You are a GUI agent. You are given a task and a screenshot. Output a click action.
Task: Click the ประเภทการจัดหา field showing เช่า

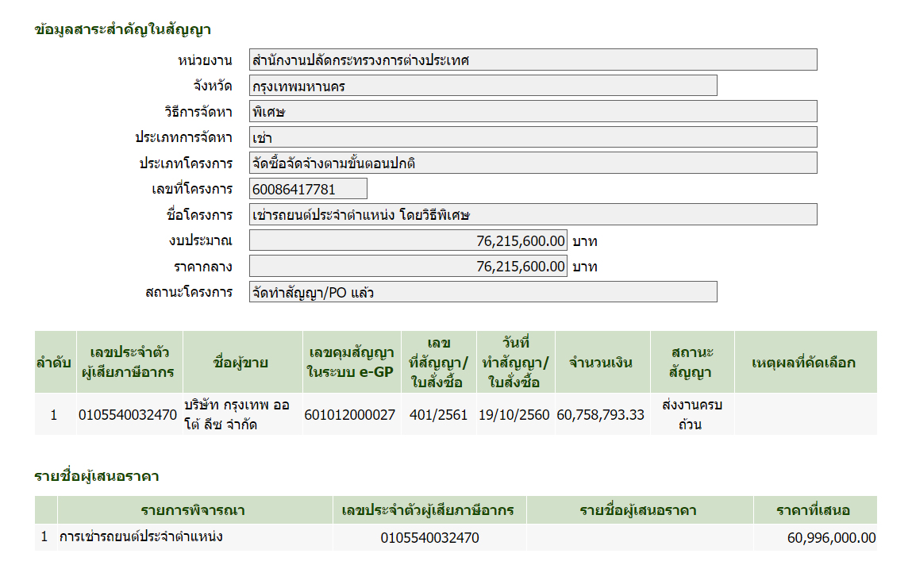(533, 137)
